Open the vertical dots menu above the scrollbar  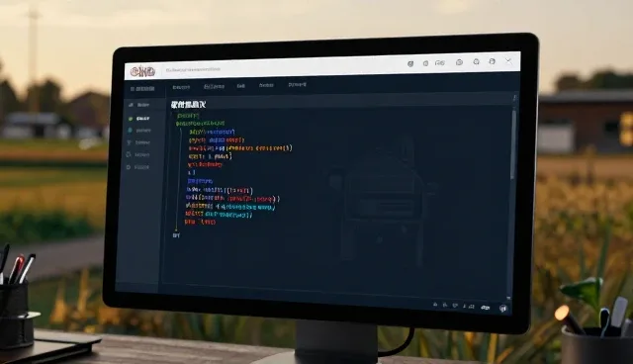[x=514, y=98]
